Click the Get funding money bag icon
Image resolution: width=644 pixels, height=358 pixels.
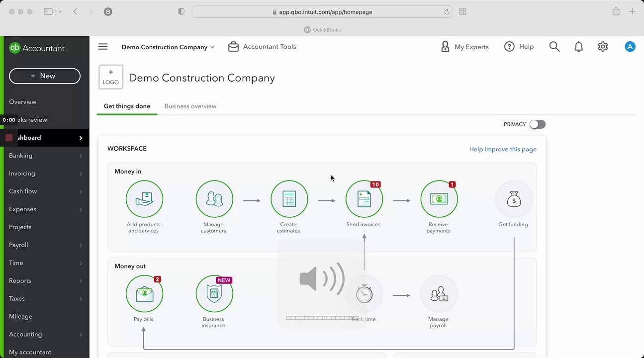point(514,199)
